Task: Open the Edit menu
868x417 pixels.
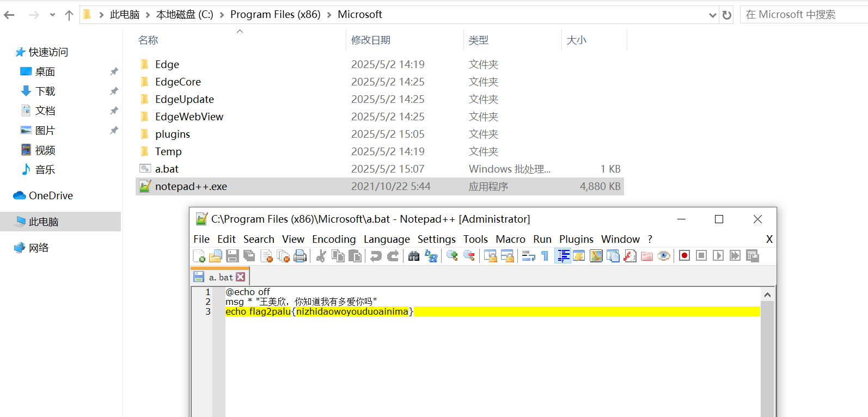Action: pos(227,239)
